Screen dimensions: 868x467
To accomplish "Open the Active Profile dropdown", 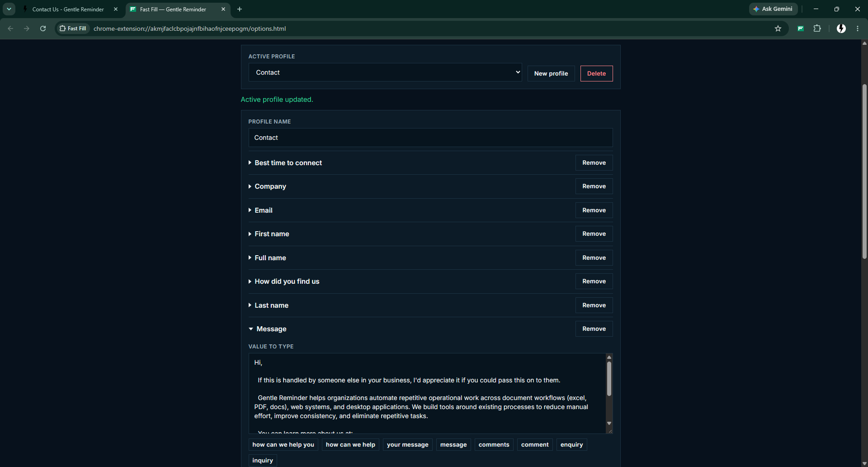I will point(385,72).
